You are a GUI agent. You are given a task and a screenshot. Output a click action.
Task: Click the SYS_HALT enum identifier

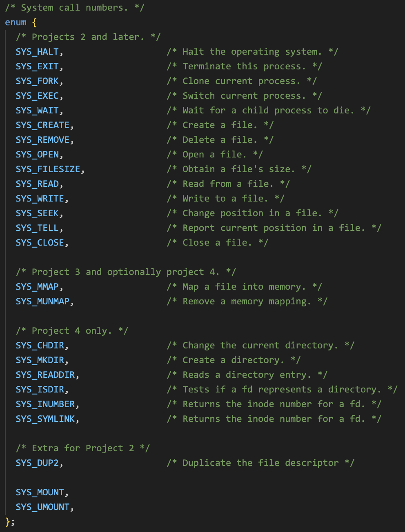(x=37, y=52)
